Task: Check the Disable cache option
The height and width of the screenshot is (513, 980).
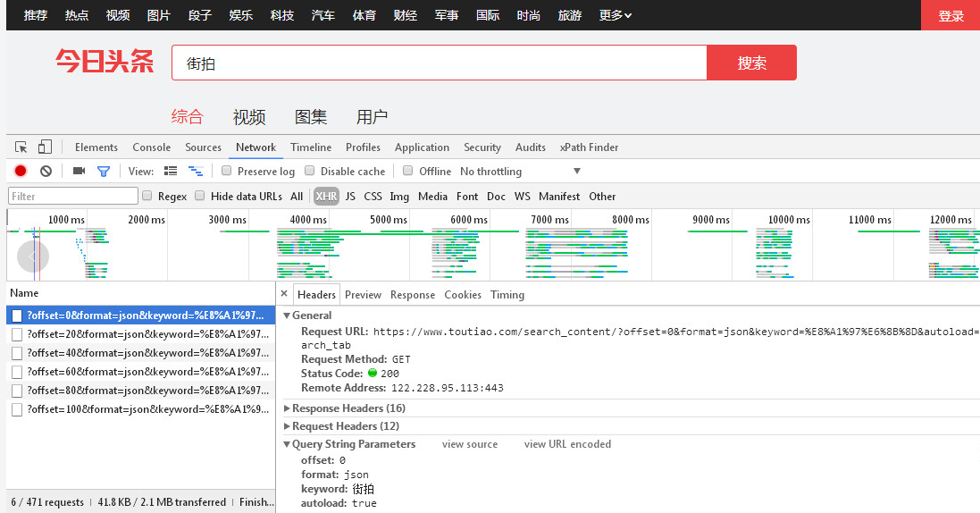Action: click(x=309, y=170)
